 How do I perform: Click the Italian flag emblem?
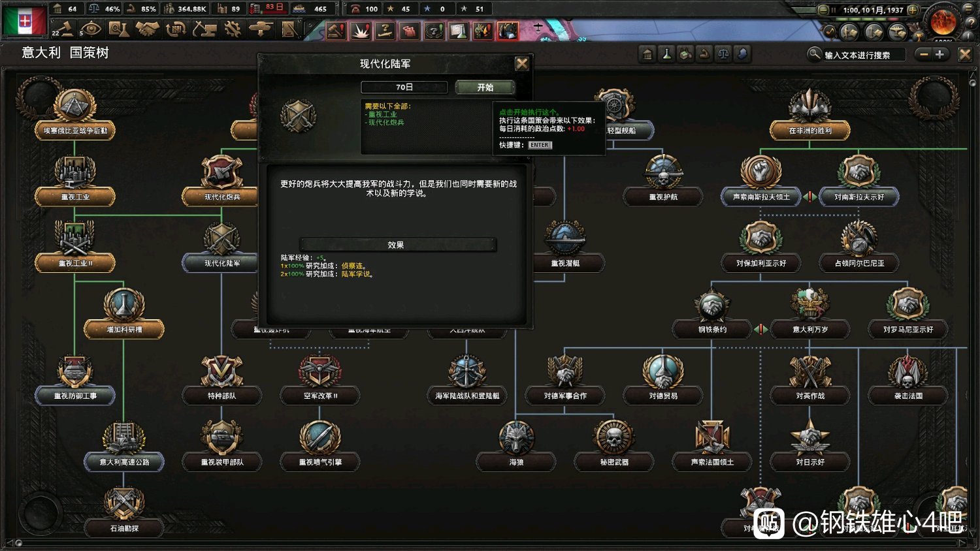tap(25, 21)
